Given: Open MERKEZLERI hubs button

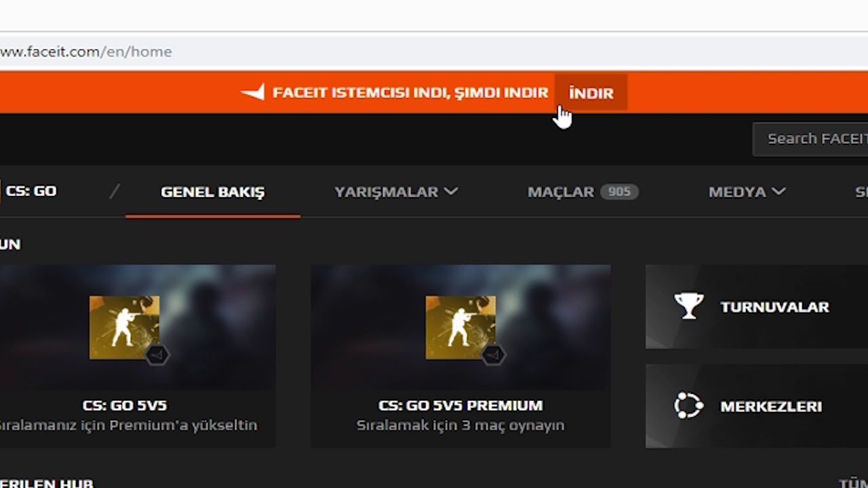Looking at the screenshot, I should tap(757, 406).
